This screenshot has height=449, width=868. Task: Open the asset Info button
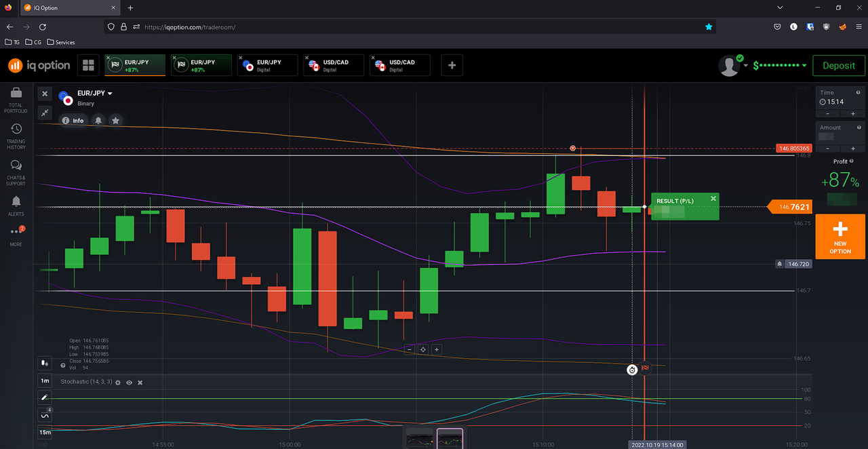73,120
